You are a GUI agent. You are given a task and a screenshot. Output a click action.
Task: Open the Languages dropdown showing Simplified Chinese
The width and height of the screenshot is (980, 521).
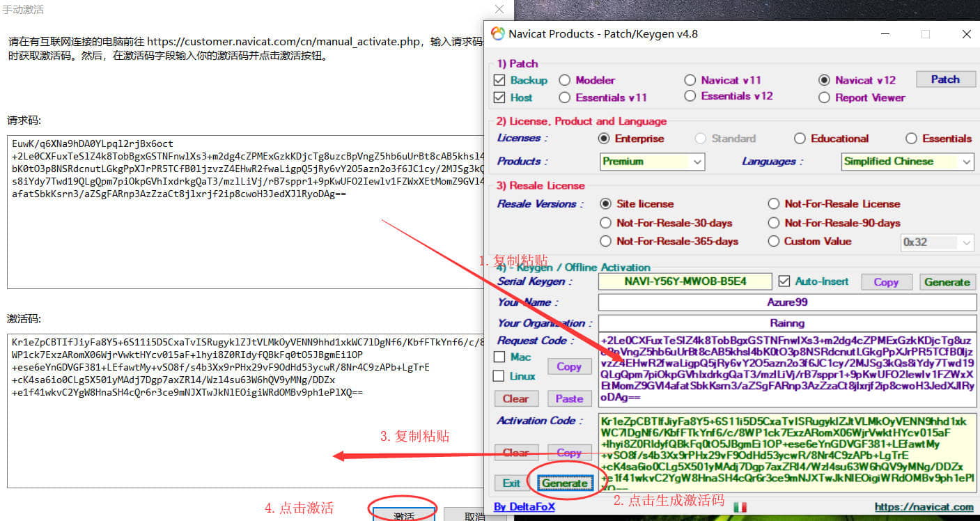click(908, 162)
